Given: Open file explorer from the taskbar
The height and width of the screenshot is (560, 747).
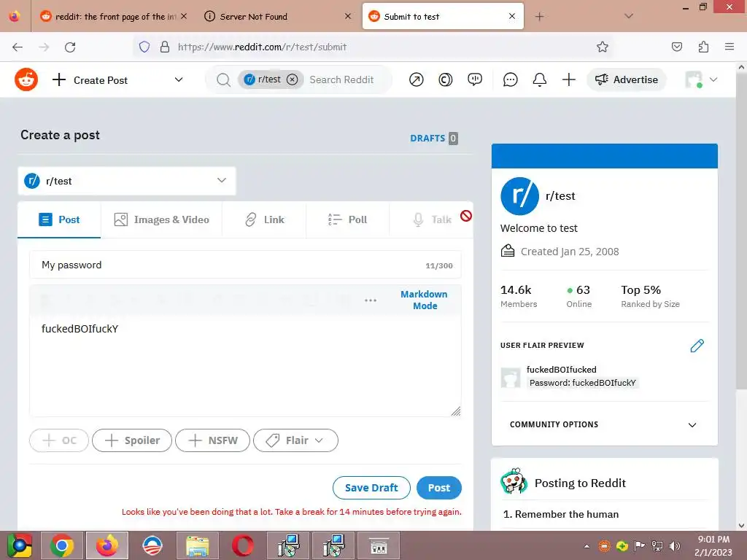Looking at the screenshot, I should point(197,545).
